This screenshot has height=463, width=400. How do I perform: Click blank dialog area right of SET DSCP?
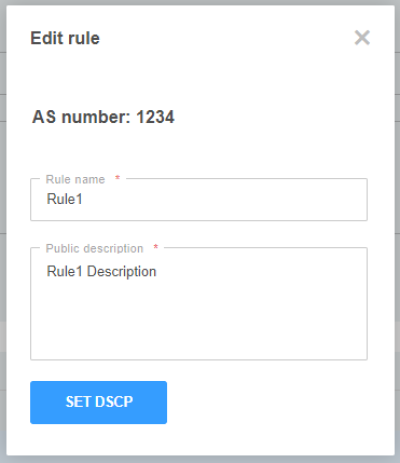coord(280,402)
